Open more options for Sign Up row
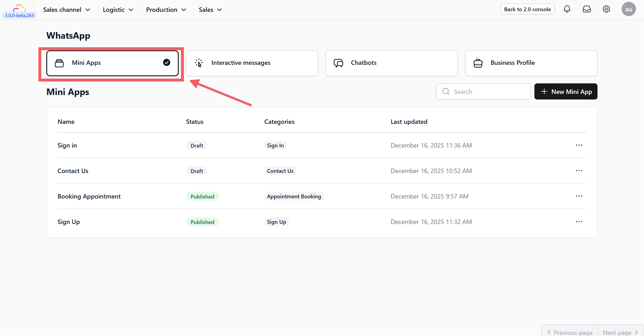 (579, 222)
